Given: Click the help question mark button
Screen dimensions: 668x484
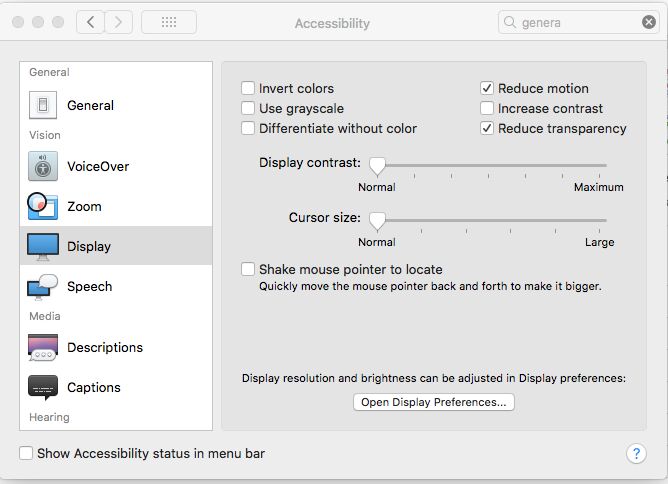Looking at the screenshot, I should click(636, 453).
